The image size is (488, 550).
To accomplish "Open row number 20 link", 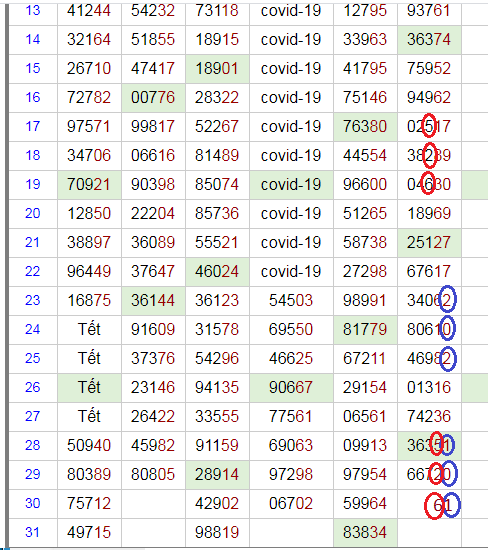I will (33, 213).
